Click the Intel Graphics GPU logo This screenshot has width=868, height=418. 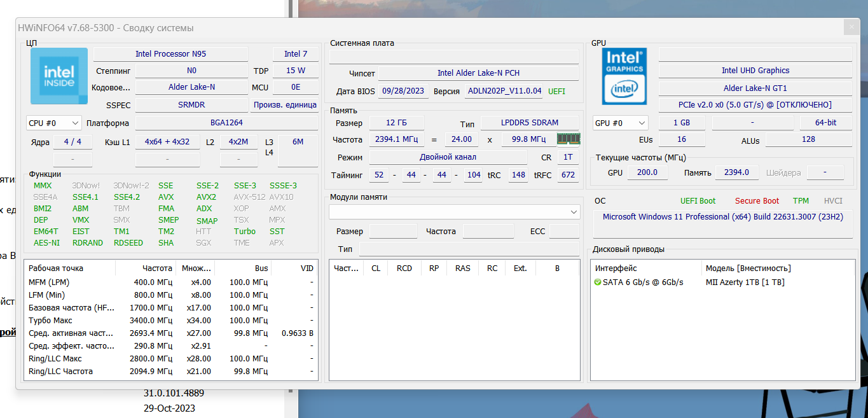[x=625, y=76]
